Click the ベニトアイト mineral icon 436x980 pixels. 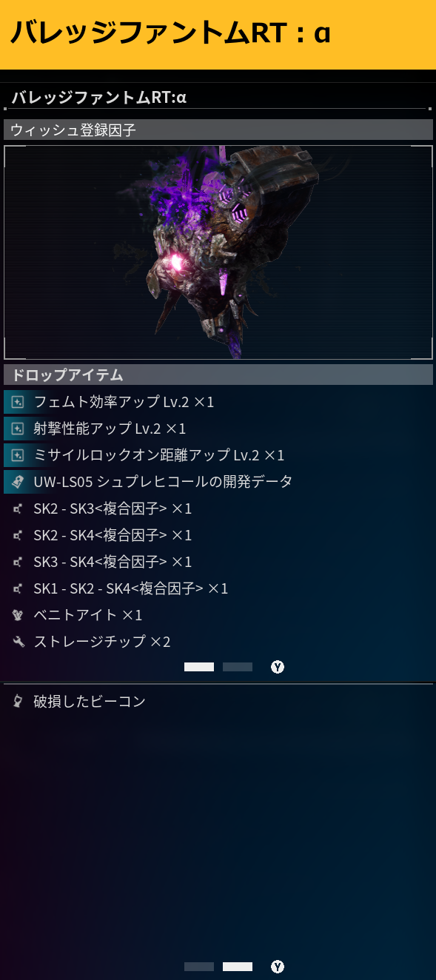(x=18, y=615)
